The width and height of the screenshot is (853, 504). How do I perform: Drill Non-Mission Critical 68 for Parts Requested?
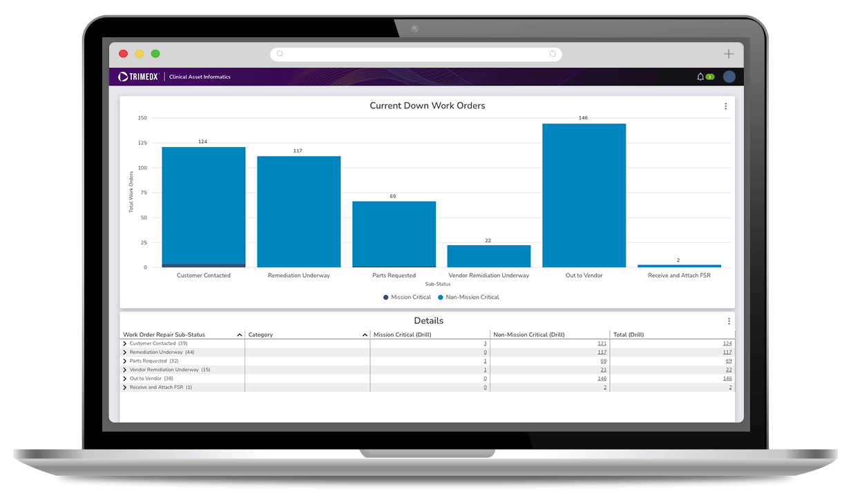pyautogui.click(x=604, y=361)
